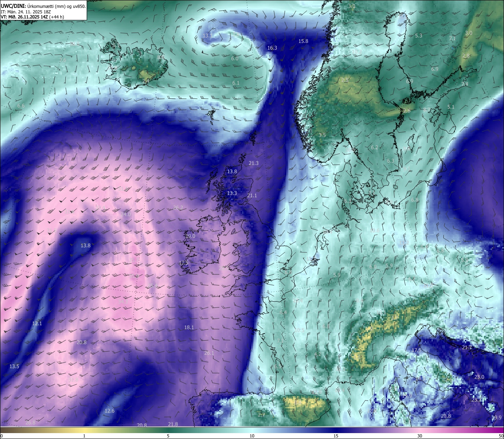
Task: Click the 3.5 value over southern Norway
Action: pos(322,135)
